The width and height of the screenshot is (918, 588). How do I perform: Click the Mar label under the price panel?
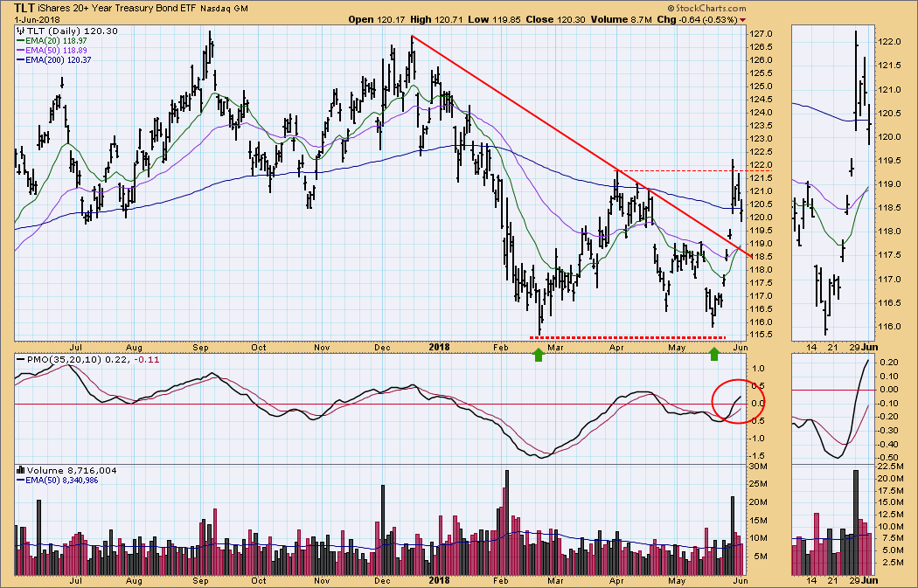point(555,348)
